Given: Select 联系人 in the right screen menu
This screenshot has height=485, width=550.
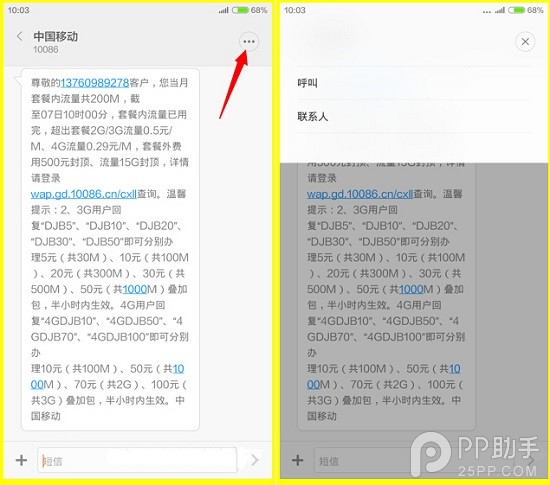Looking at the screenshot, I should (x=413, y=116).
